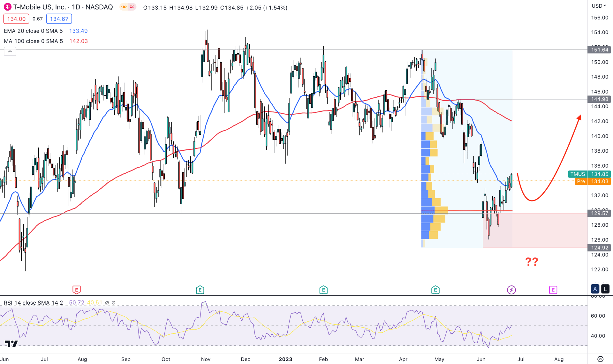The width and height of the screenshot is (613, 364).
Task: Toggle auto scale with the A button
Action: 595,289
